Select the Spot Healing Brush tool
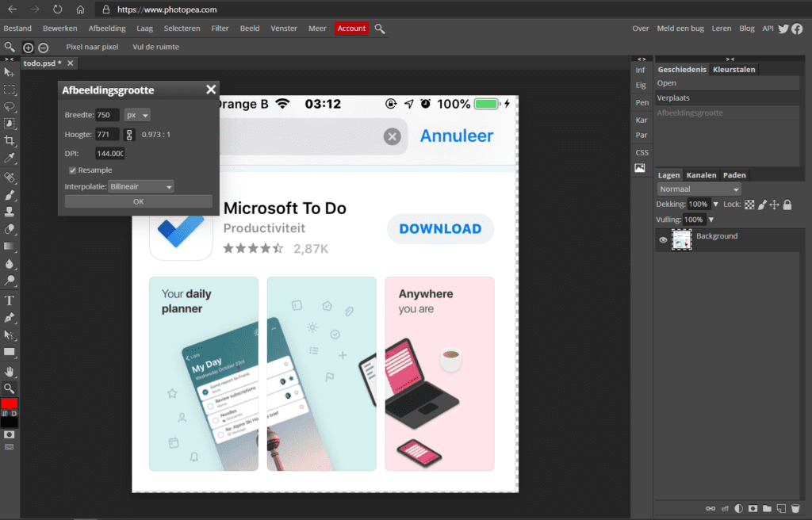Image resolution: width=812 pixels, height=520 pixels. [10, 178]
